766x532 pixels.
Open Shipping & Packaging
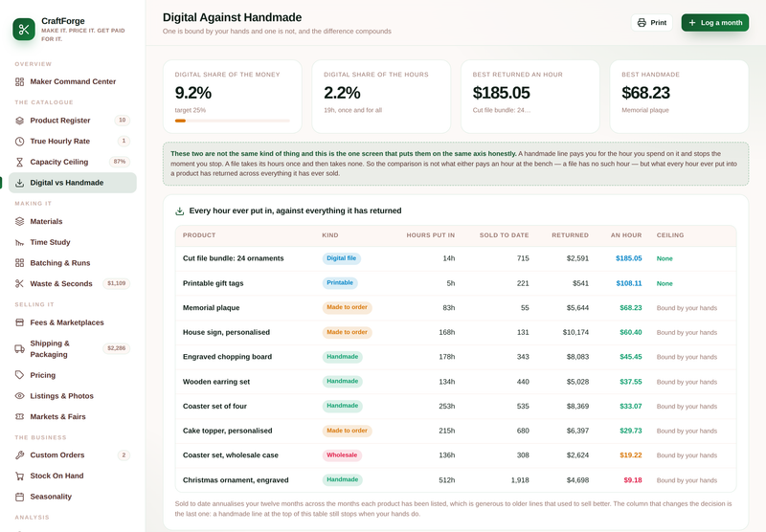(x=73, y=349)
